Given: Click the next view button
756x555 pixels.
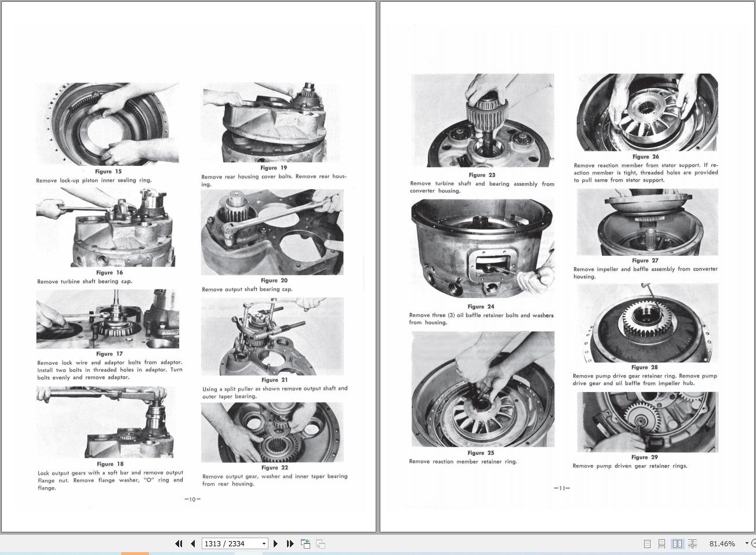Looking at the screenshot, I should click(320, 543).
